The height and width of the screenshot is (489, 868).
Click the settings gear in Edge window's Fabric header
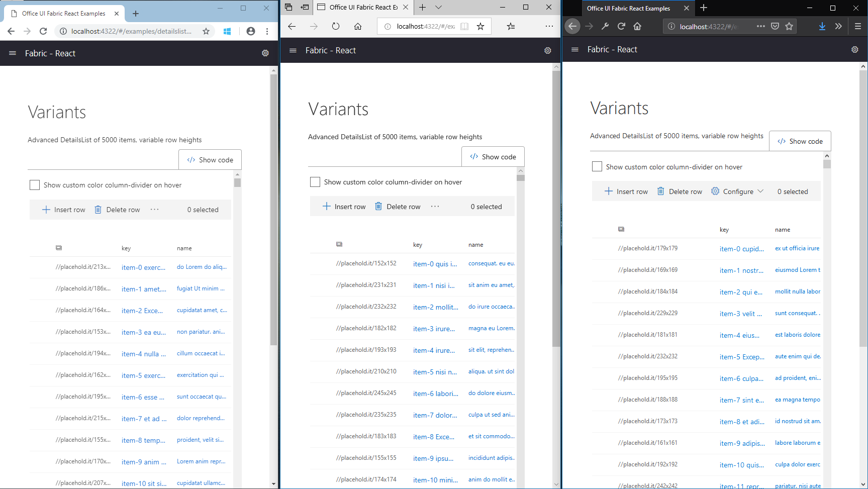coord(548,50)
